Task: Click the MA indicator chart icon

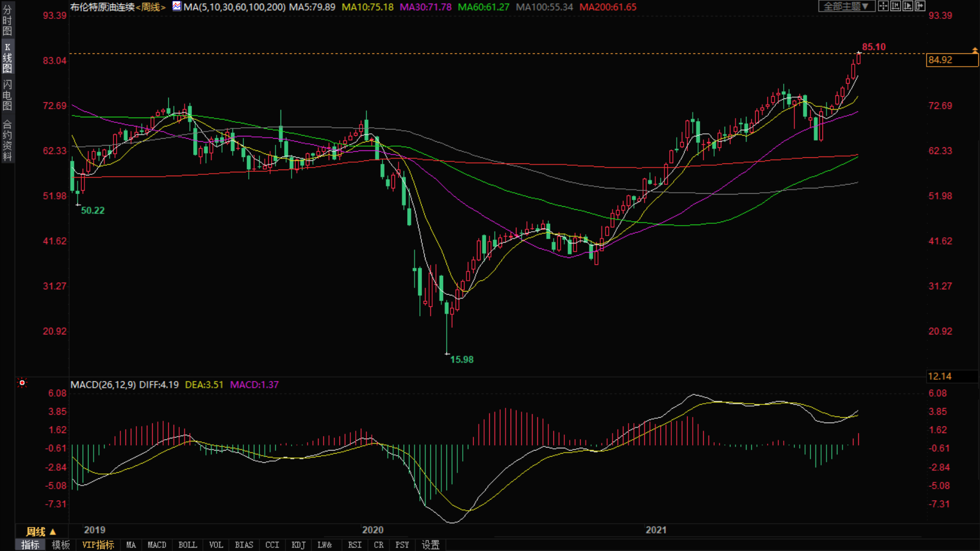Action: click(x=177, y=7)
